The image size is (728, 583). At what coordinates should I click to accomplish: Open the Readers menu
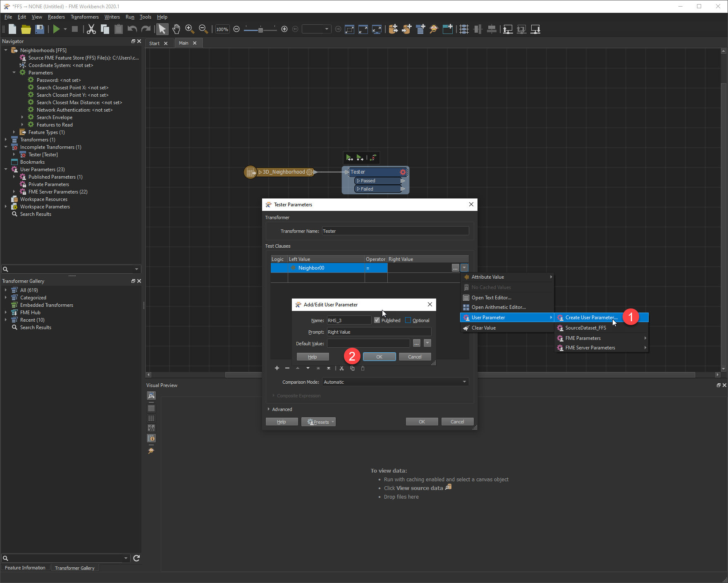(x=56, y=17)
